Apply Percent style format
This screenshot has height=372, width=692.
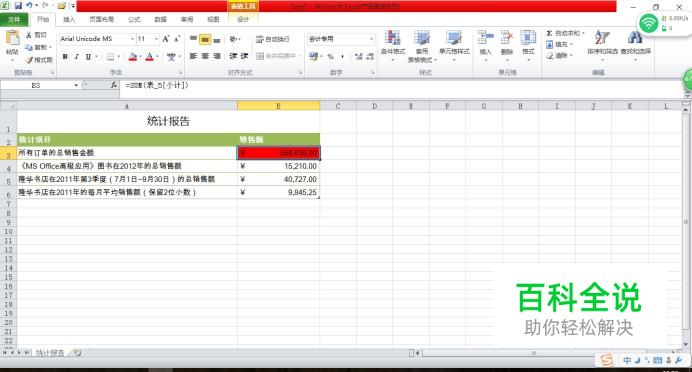[331, 56]
